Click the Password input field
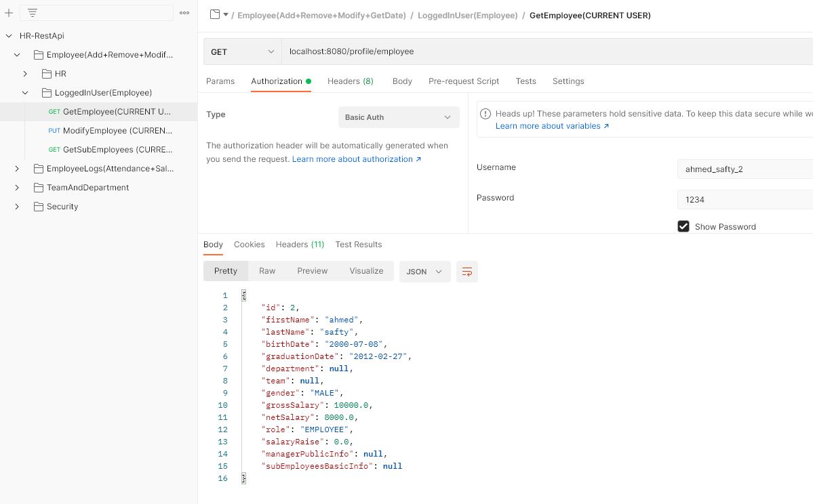This screenshot has width=813, height=504. click(745, 199)
